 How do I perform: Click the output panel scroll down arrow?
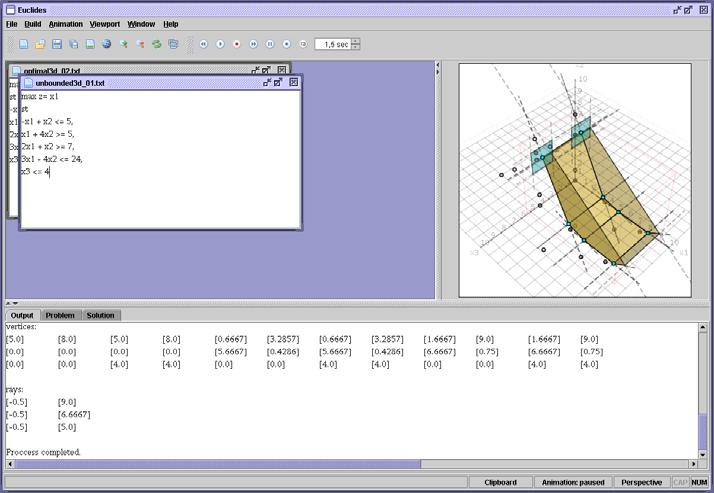tap(703, 454)
